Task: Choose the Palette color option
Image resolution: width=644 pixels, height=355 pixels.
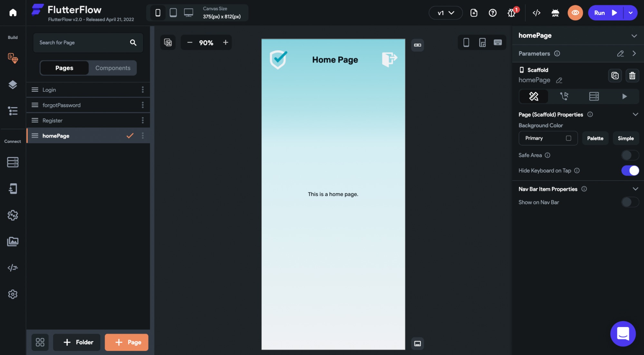Action: click(x=595, y=138)
